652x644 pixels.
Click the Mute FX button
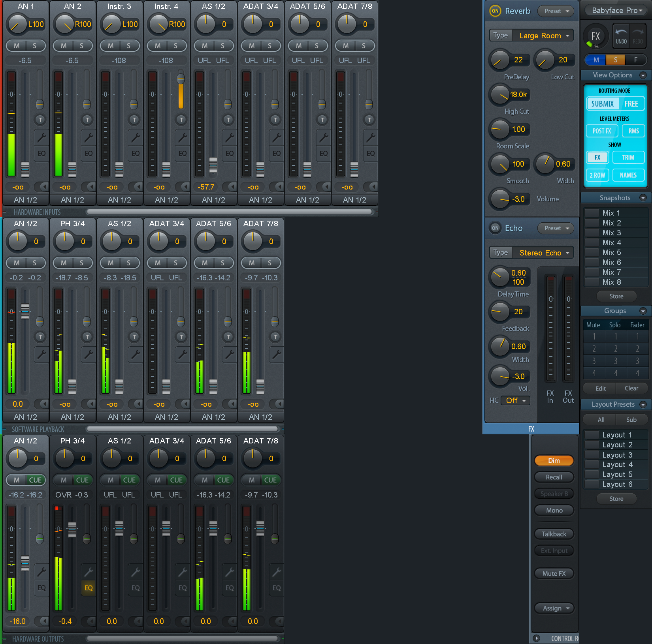tap(554, 573)
